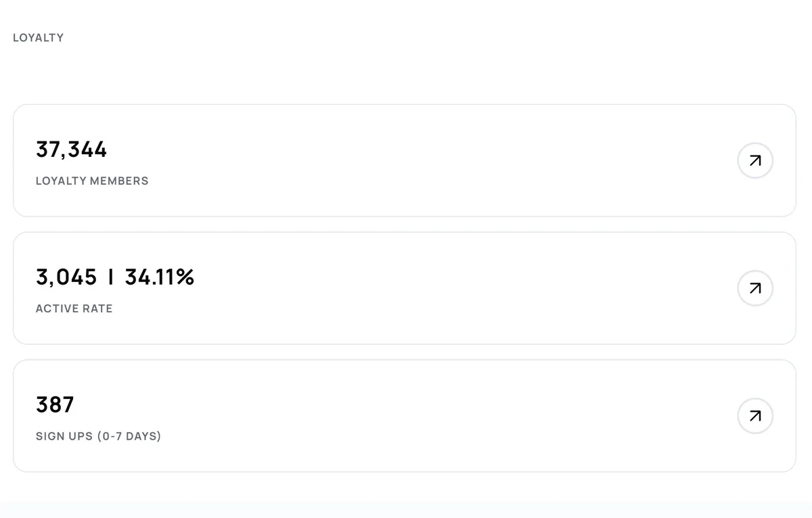The height and width of the screenshot is (518, 812).
Task: Click the 34.11% percentage figure
Action: coord(159,277)
